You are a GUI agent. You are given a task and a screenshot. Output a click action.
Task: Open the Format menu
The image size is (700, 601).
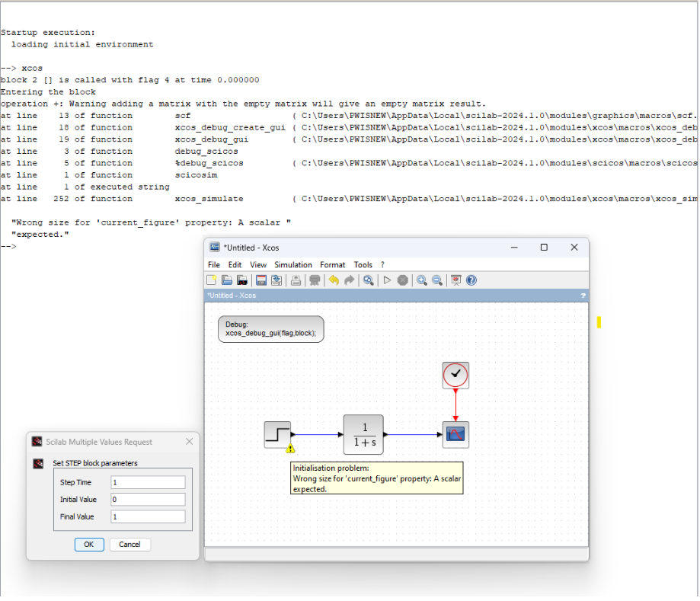point(333,265)
